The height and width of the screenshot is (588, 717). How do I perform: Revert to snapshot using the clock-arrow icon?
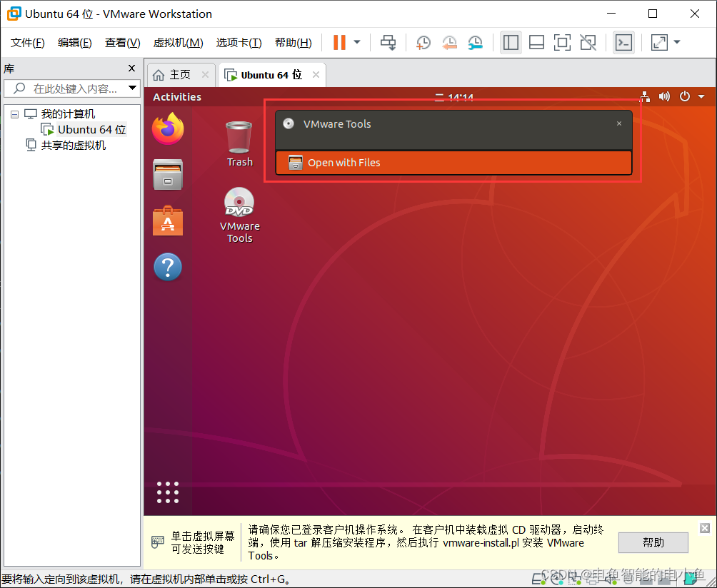point(449,43)
